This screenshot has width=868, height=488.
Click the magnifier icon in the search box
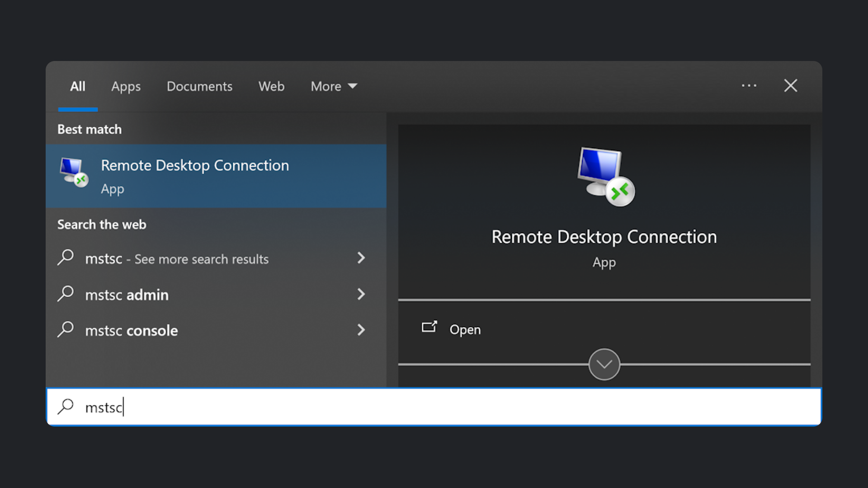[x=66, y=407]
